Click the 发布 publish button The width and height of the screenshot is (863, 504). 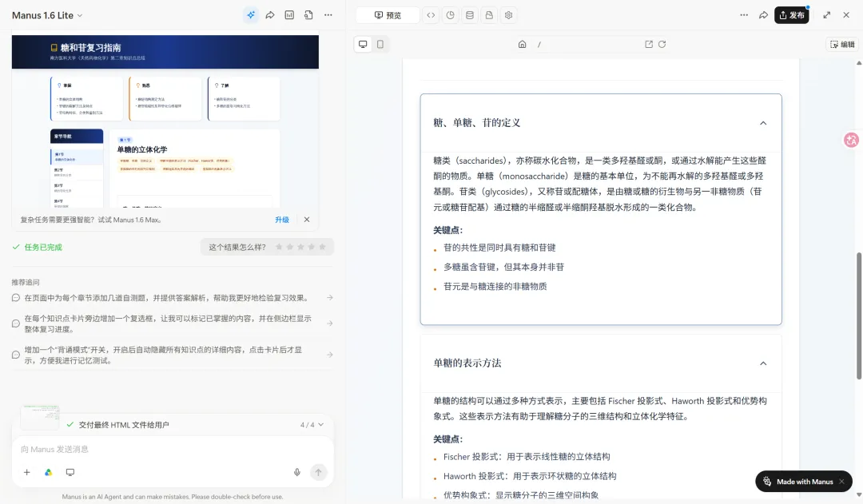(x=792, y=15)
